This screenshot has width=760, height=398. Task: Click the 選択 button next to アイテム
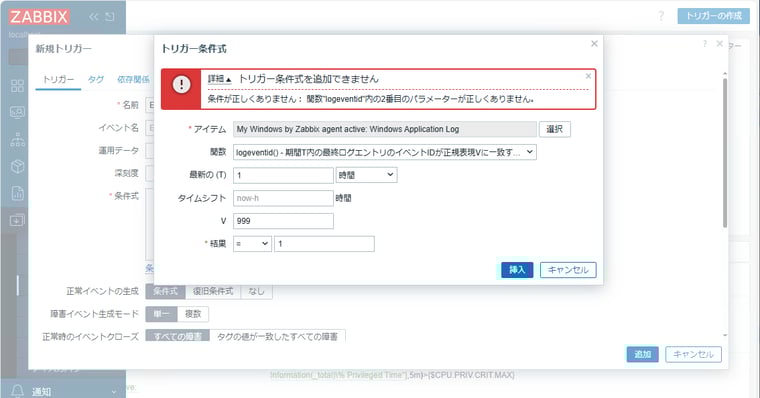point(554,129)
